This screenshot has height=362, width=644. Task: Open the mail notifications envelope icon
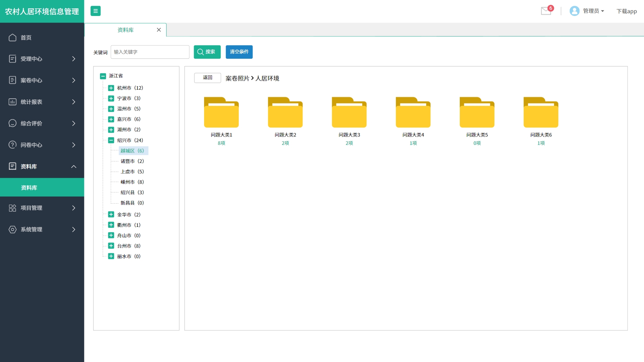[x=546, y=11]
